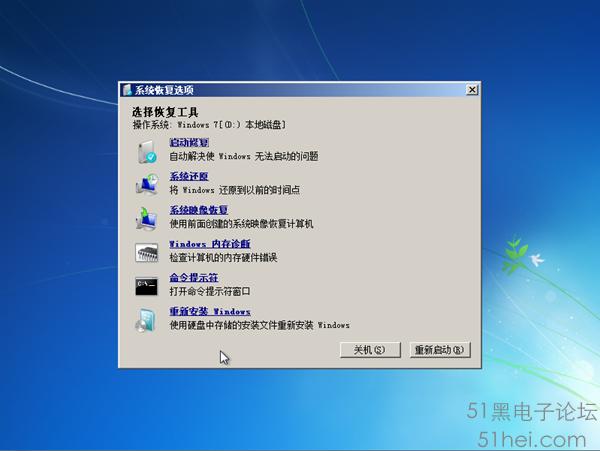Open the 重新安装 Windows link
The height and width of the screenshot is (451, 600).
pyautogui.click(x=210, y=311)
